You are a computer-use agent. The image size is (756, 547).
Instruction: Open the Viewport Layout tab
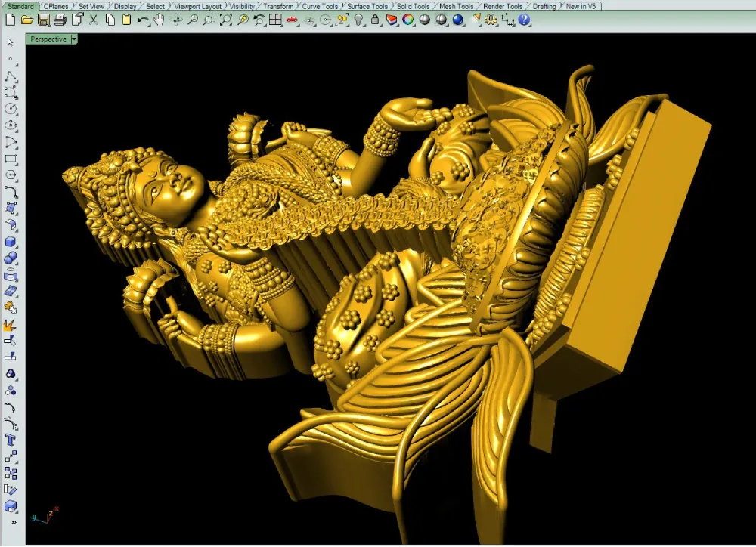(197, 6)
